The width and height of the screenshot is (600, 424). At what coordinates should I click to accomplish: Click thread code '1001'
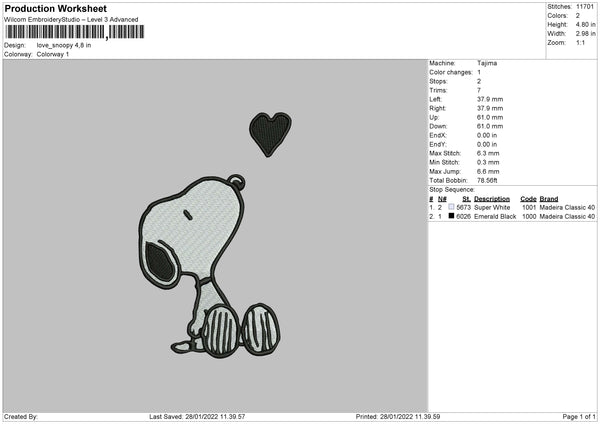click(x=529, y=207)
